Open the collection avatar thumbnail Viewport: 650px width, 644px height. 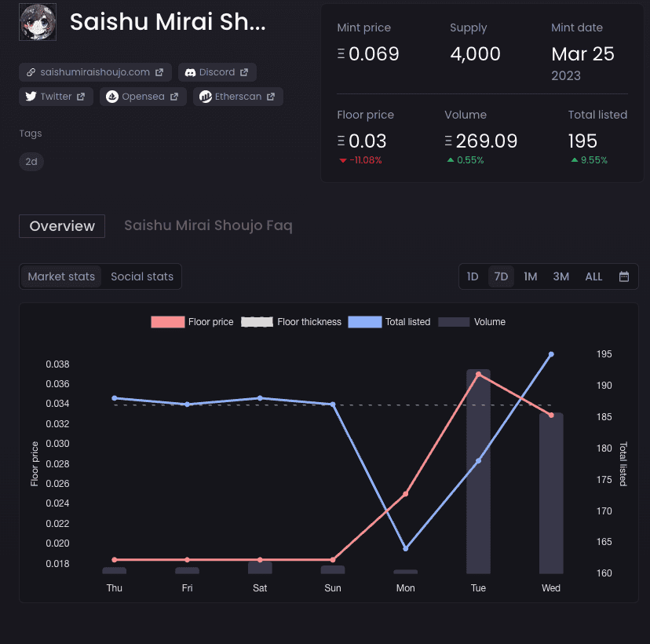pos(38,22)
